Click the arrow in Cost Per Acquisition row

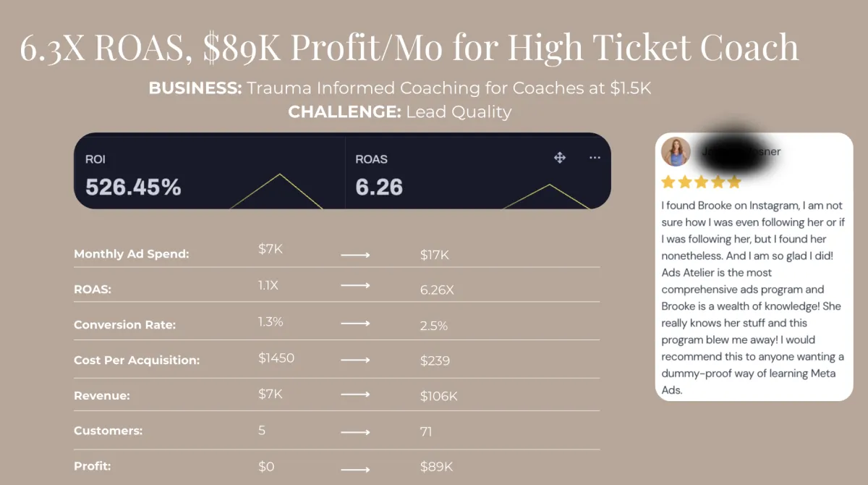[355, 360]
